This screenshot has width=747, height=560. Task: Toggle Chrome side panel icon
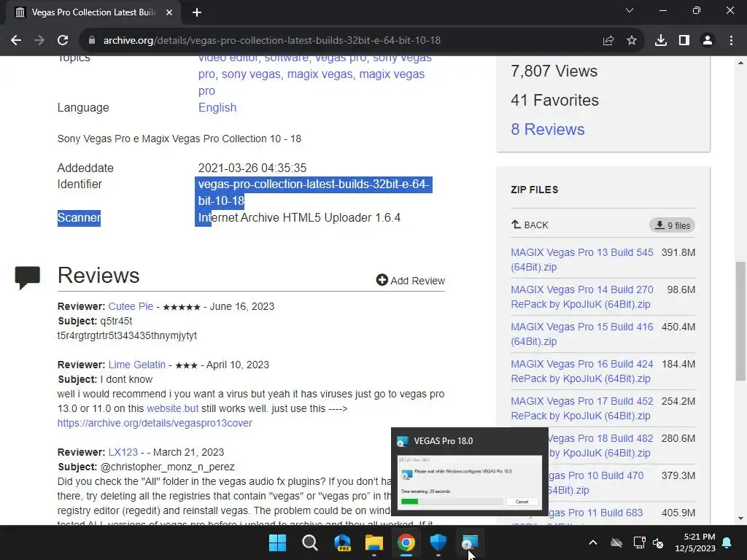tap(684, 41)
